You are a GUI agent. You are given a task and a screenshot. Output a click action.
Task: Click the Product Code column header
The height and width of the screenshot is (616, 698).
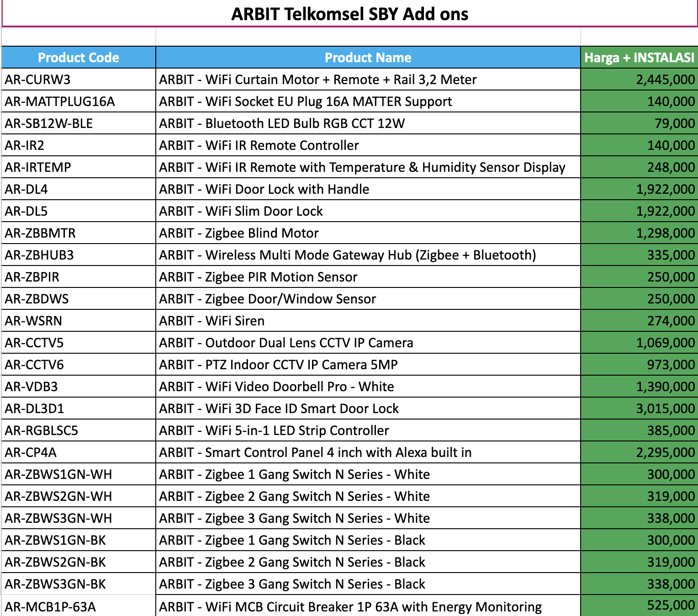tap(79, 58)
